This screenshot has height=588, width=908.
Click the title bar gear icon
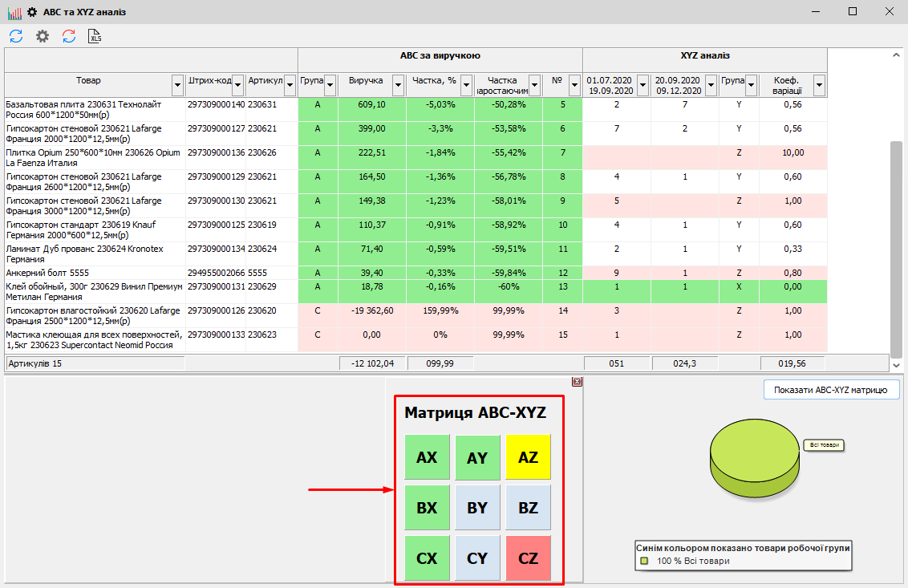(32, 12)
